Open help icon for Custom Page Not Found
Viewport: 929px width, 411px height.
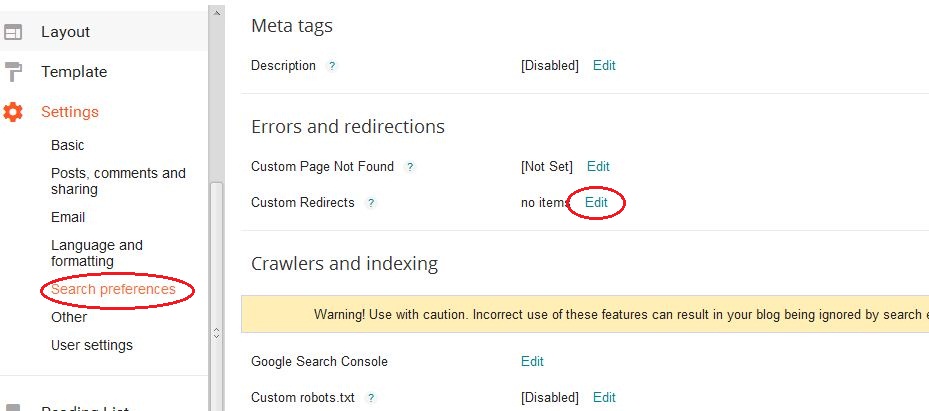409,168
